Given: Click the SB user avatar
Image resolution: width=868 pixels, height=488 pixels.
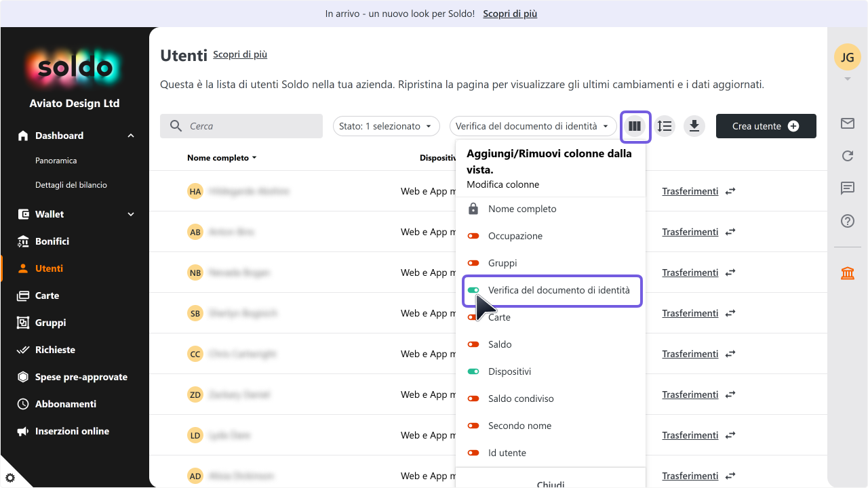Looking at the screenshot, I should click(195, 313).
